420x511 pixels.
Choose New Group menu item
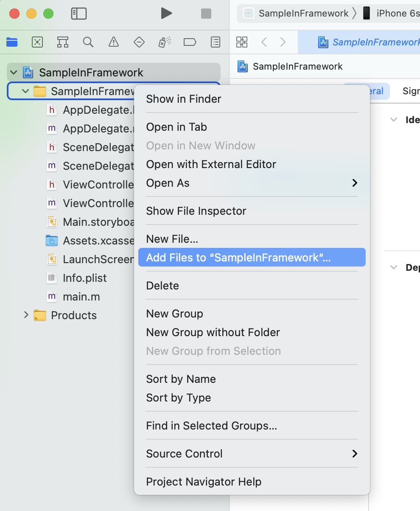[252, 314]
